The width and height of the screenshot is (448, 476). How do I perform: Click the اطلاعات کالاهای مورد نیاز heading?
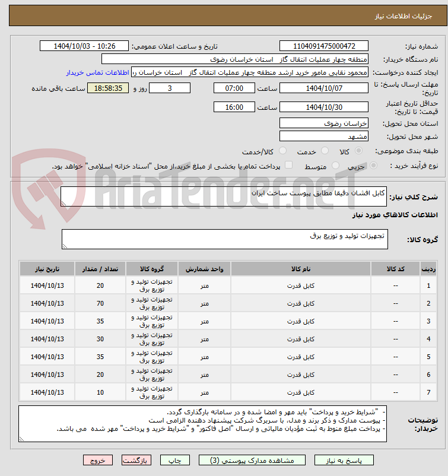(x=395, y=215)
